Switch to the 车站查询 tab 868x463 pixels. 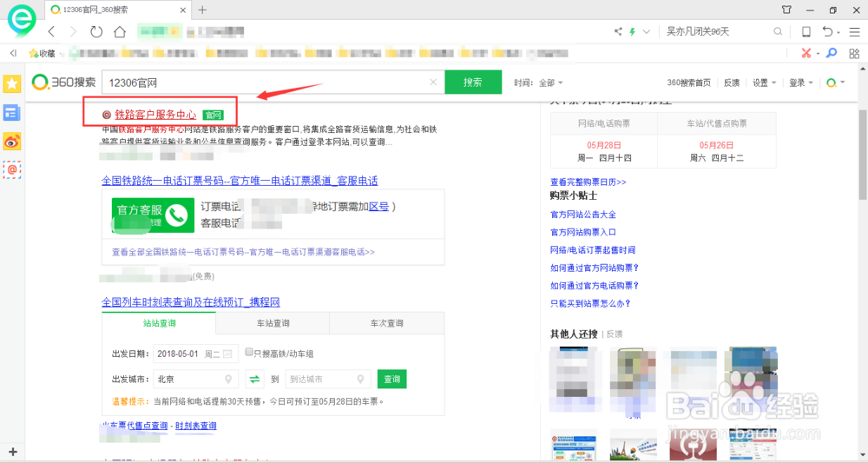(273, 323)
